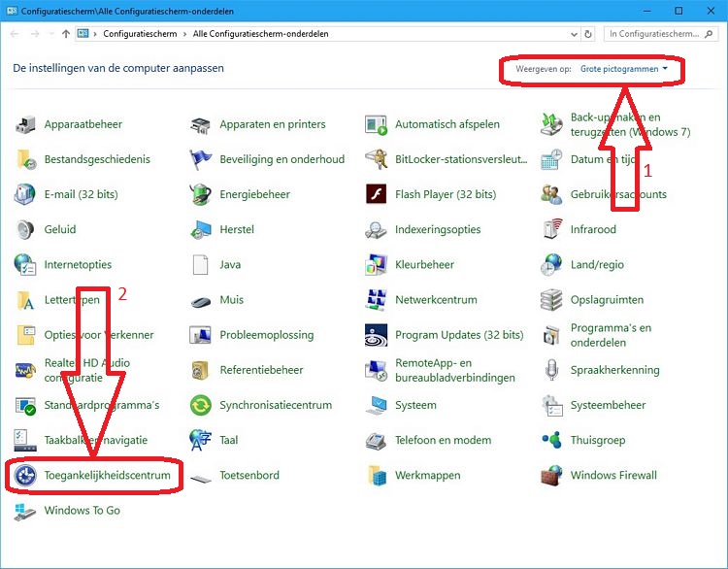Open the Spraakherkenning microphone icon

point(551,370)
